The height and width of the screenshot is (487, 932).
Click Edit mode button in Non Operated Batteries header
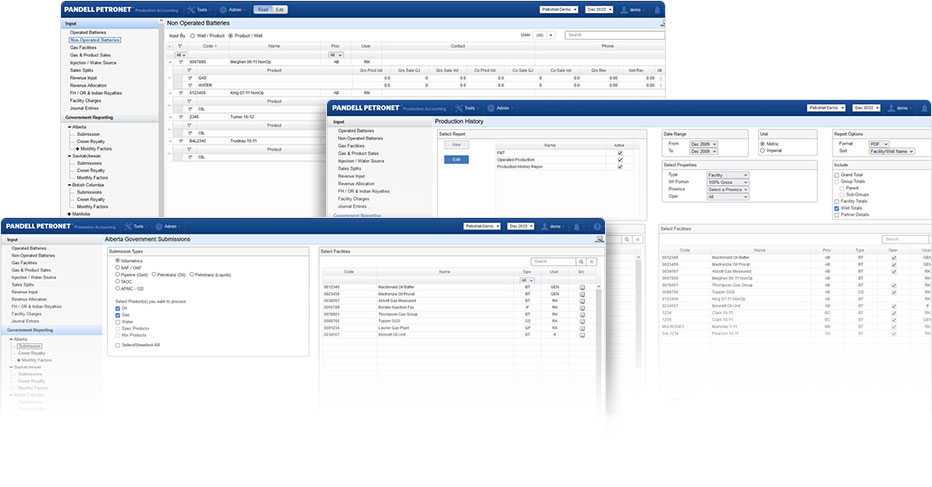click(279, 10)
